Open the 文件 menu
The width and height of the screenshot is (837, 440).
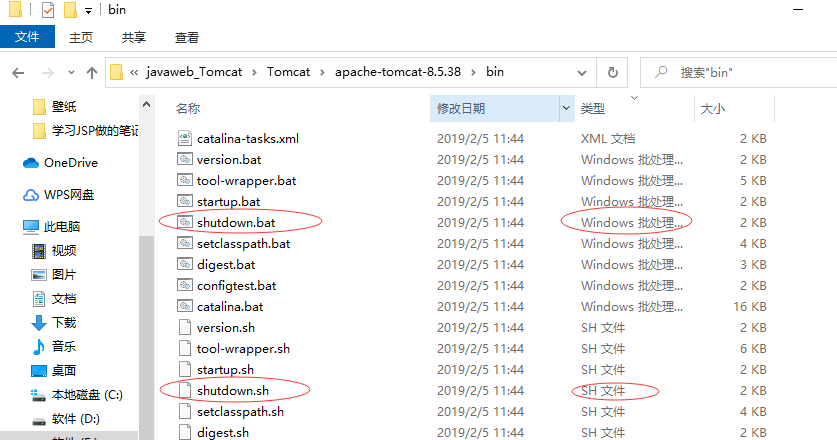point(27,37)
